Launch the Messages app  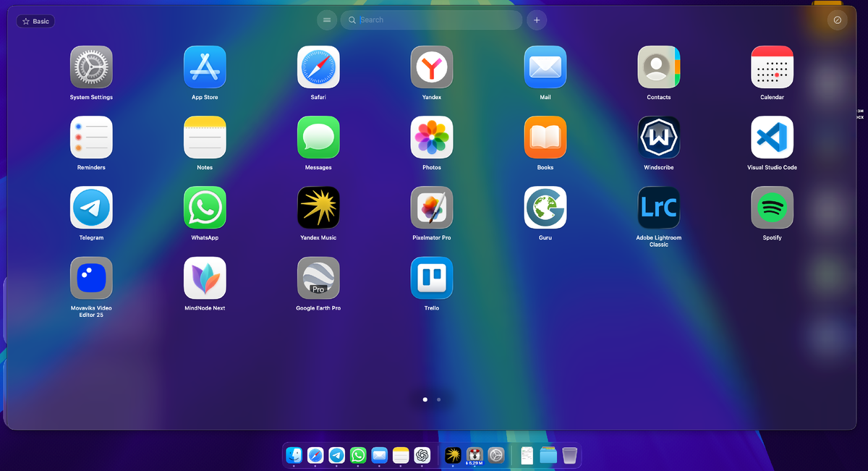pos(318,137)
